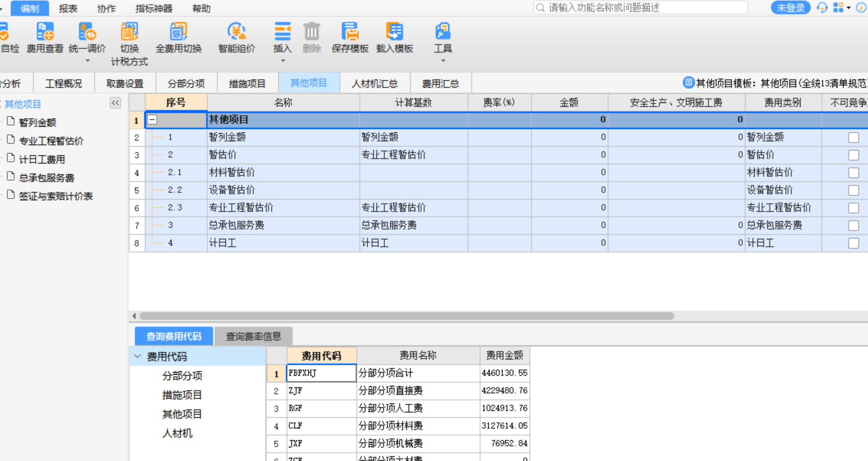This screenshot has height=461, width=868.
Task: Click the 序号 column header
Action: (176, 103)
